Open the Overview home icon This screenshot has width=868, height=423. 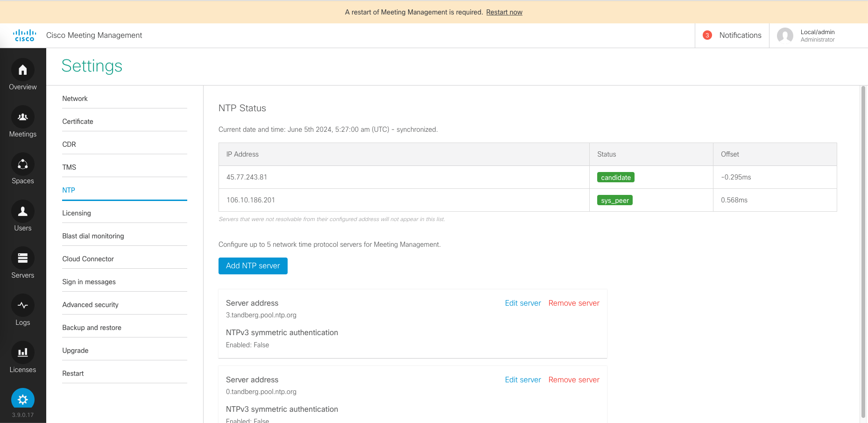coord(22,70)
